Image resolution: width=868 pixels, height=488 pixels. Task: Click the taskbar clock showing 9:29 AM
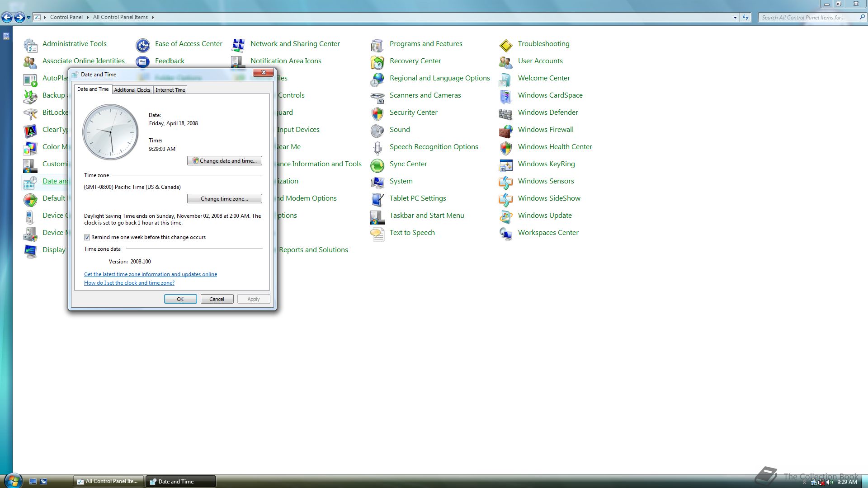[847, 482]
